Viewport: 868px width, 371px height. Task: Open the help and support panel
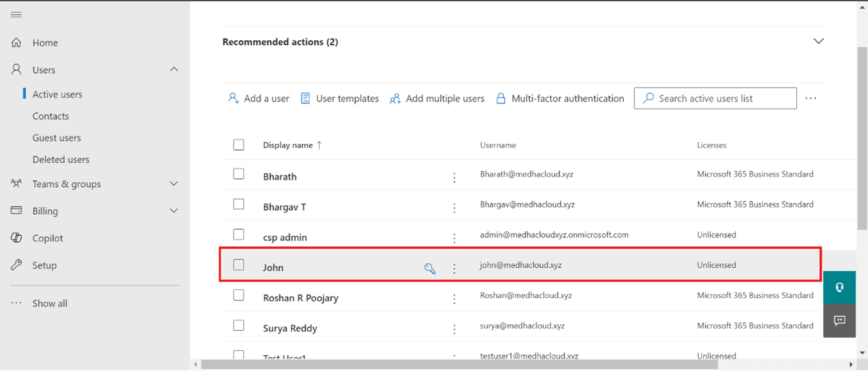839,287
